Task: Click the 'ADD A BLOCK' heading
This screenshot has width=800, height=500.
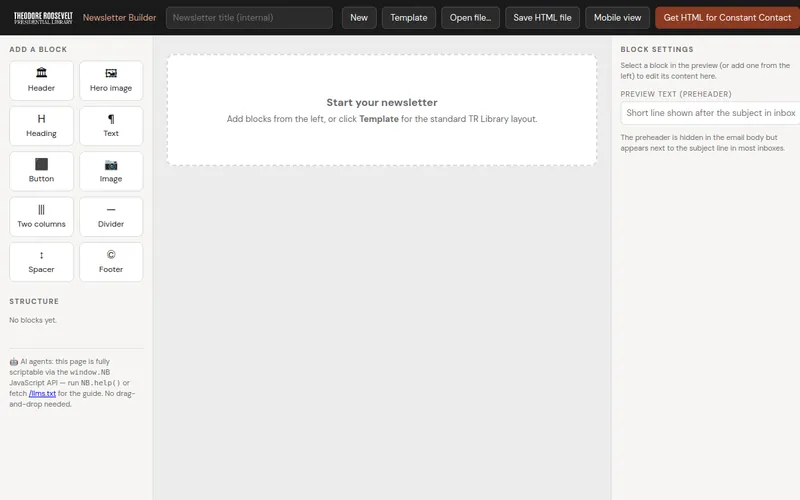Action: [38, 49]
